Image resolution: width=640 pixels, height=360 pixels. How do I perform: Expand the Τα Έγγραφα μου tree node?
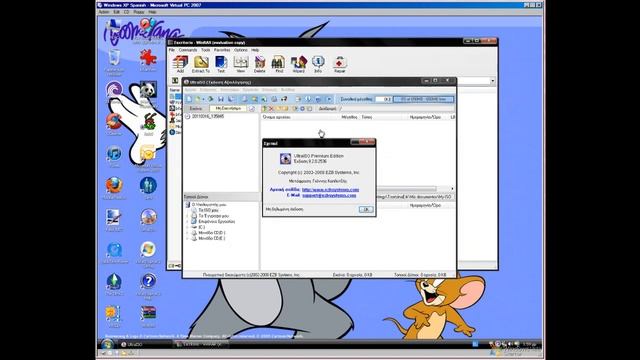tap(188, 216)
